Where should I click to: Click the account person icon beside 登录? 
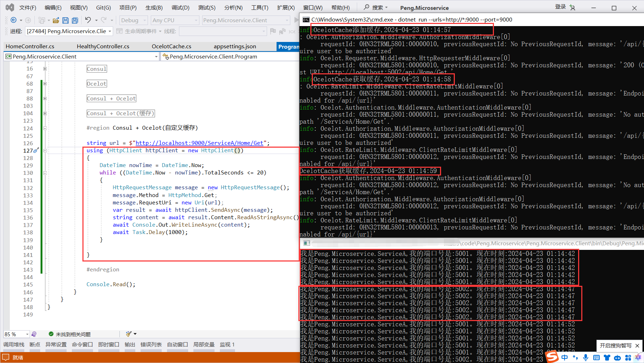[572, 7]
